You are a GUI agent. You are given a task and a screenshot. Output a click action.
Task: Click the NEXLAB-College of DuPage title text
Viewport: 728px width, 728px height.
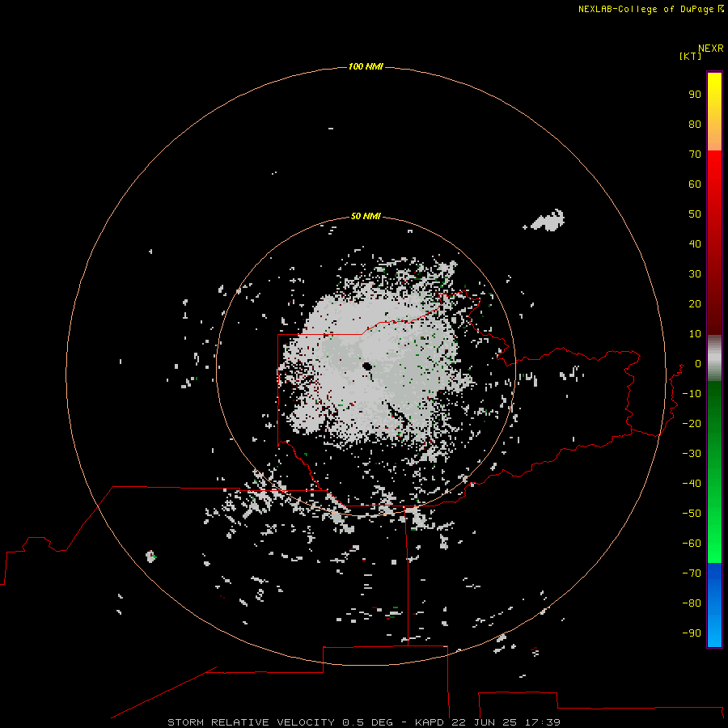coord(645,9)
